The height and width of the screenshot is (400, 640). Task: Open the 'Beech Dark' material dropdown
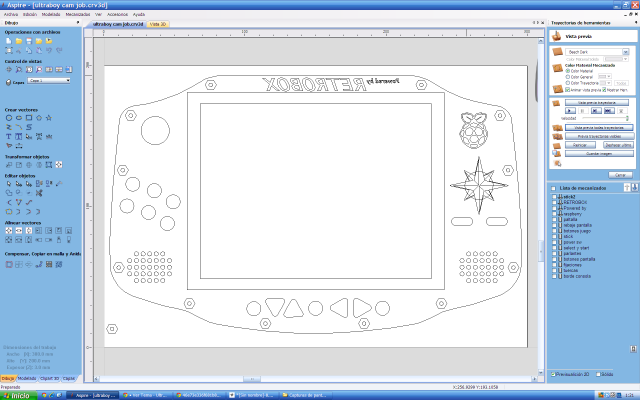pos(597,52)
